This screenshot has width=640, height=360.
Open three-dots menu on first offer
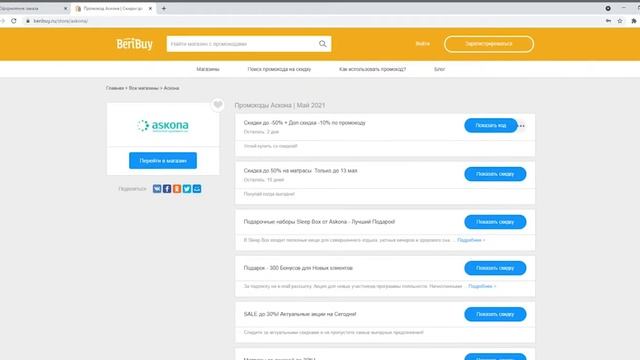click(x=522, y=126)
